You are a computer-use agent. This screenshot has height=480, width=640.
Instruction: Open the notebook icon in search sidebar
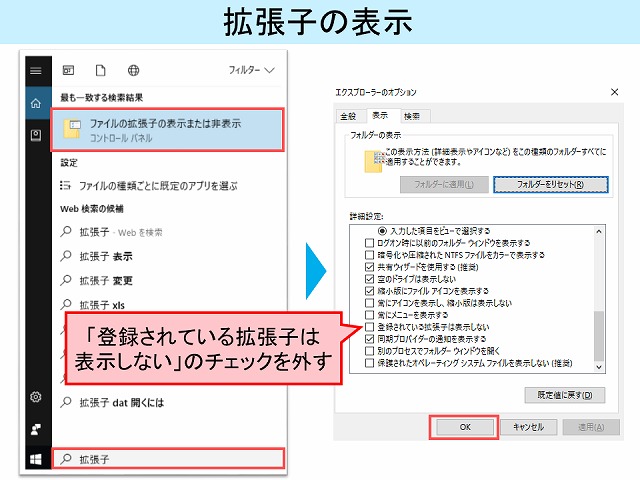click(x=36, y=135)
